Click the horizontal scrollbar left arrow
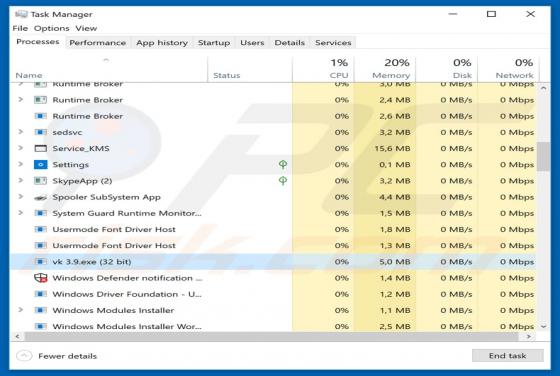 (17, 336)
